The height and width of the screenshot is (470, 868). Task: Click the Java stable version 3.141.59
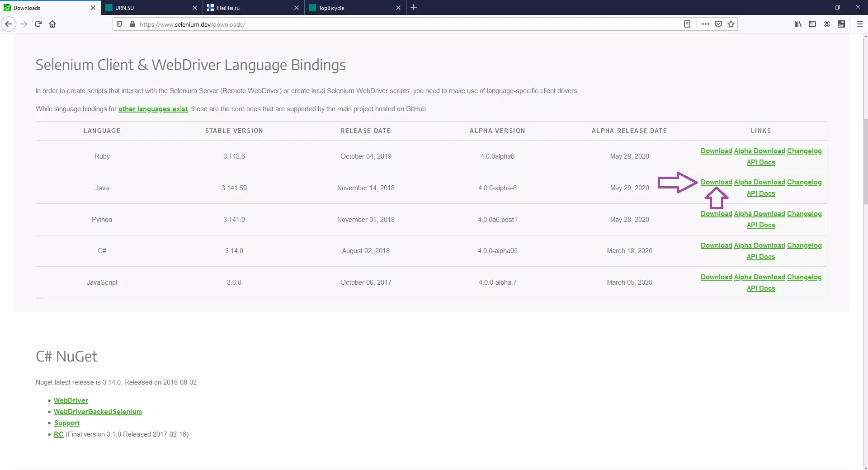[x=234, y=188]
